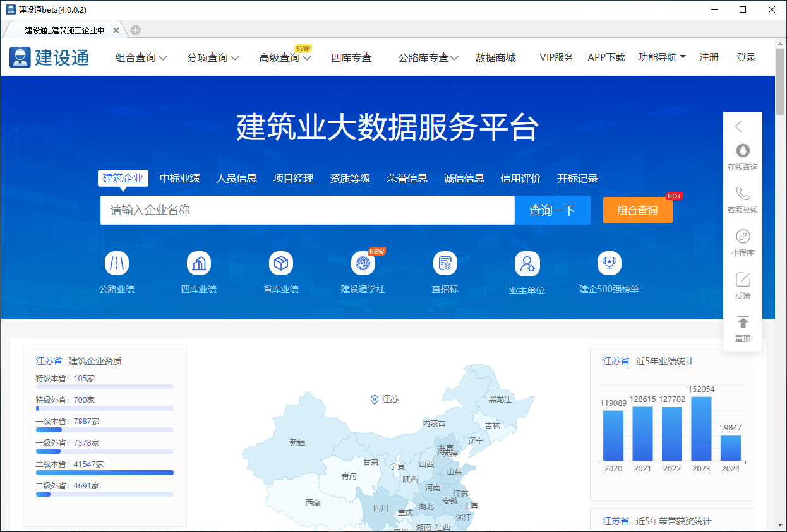The height and width of the screenshot is (532, 787).
Task: Select the 人员信息 search tab
Action: 237,178
